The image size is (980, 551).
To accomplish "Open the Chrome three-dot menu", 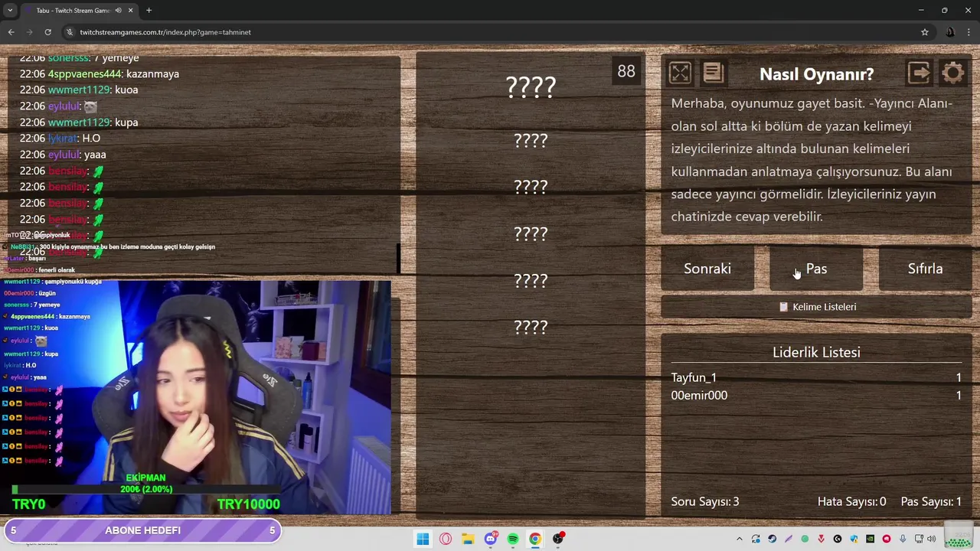I will click(969, 32).
